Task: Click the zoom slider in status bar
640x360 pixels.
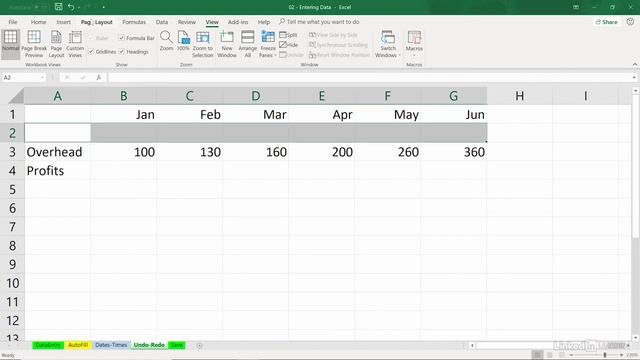Action: [x=605, y=355]
